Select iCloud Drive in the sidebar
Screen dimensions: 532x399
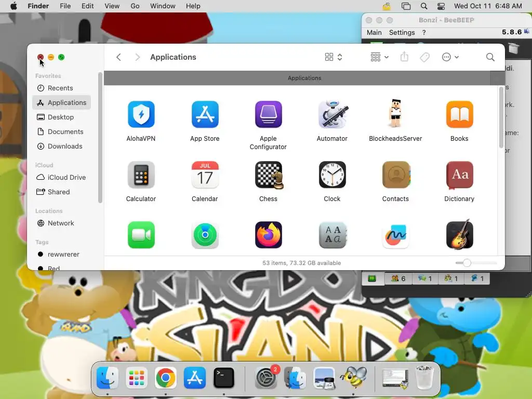click(61, 178)
